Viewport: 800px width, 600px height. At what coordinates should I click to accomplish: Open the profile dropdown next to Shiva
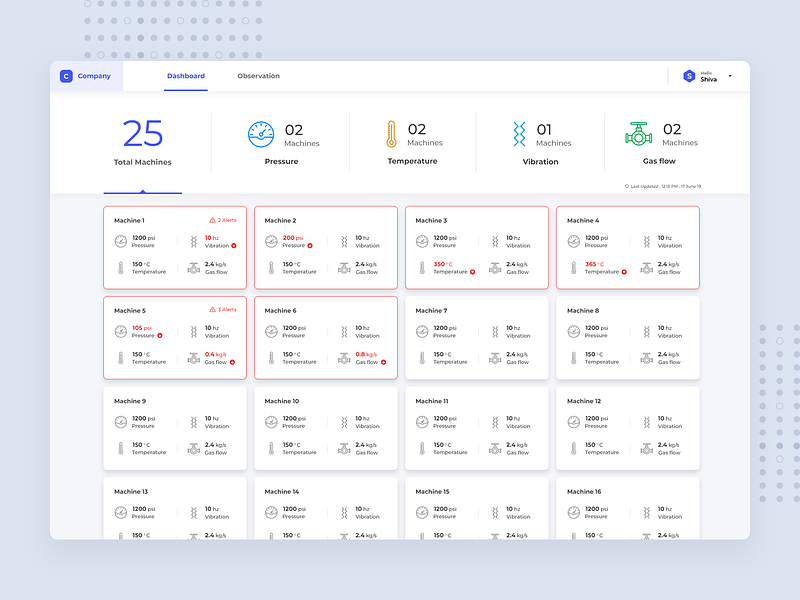[729, 75]
